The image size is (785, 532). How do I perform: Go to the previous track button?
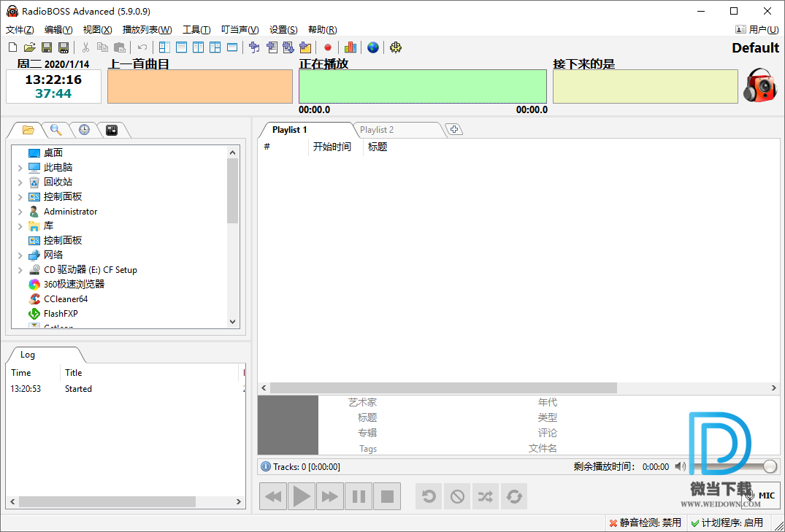pyautogui.click(x=273, y=496)
